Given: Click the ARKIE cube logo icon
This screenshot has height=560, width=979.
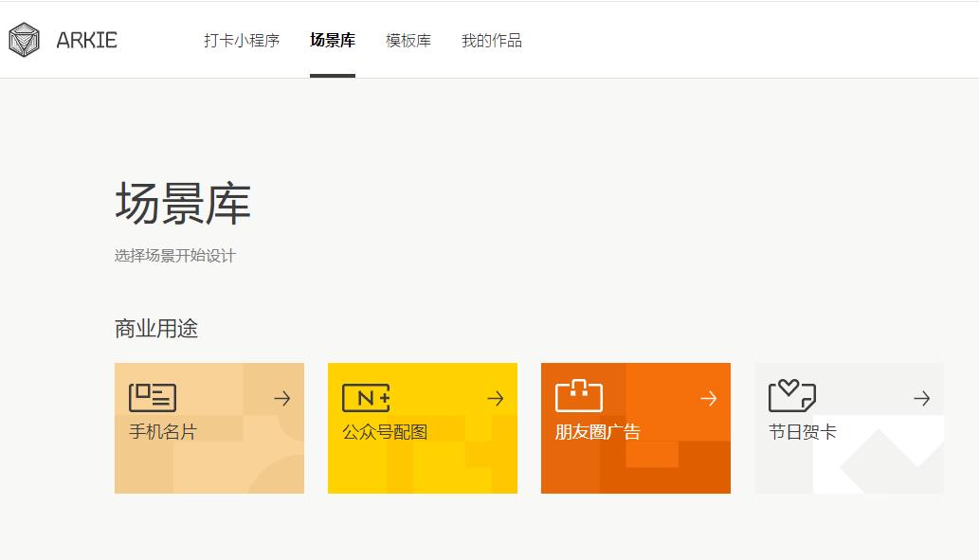Looking at the screenshot, I should [x=24, y=40].
